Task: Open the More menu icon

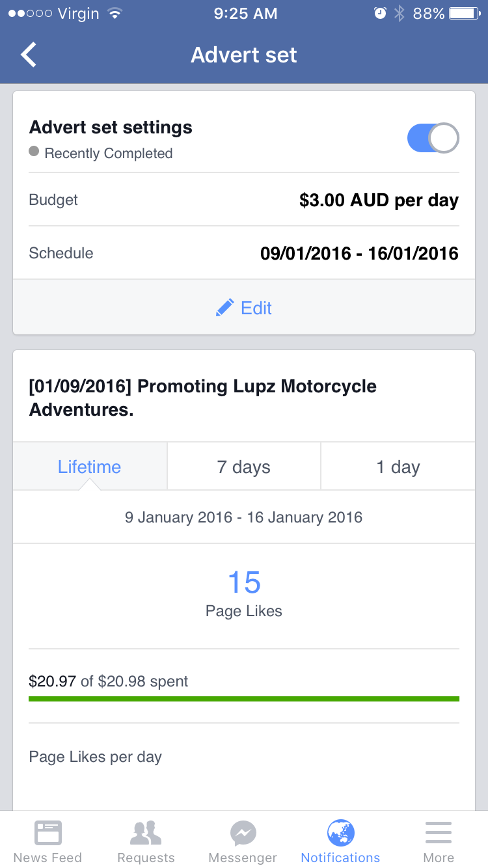Action: click(x=439, y=833)
